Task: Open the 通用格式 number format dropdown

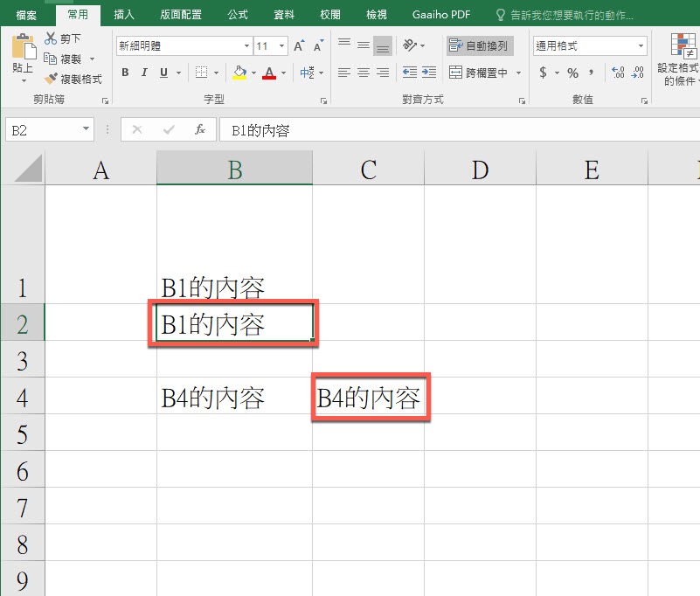Action: (641, 45)
